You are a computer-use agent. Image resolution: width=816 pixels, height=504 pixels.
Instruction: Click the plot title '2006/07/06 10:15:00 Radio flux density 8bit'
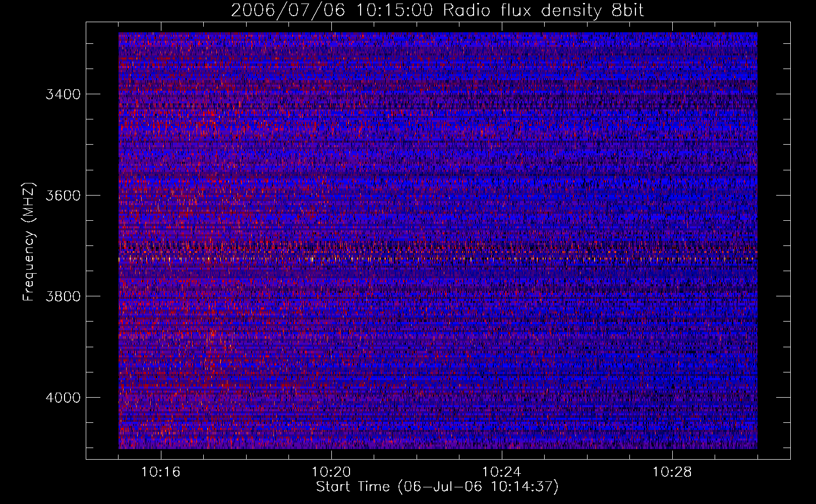437,11
